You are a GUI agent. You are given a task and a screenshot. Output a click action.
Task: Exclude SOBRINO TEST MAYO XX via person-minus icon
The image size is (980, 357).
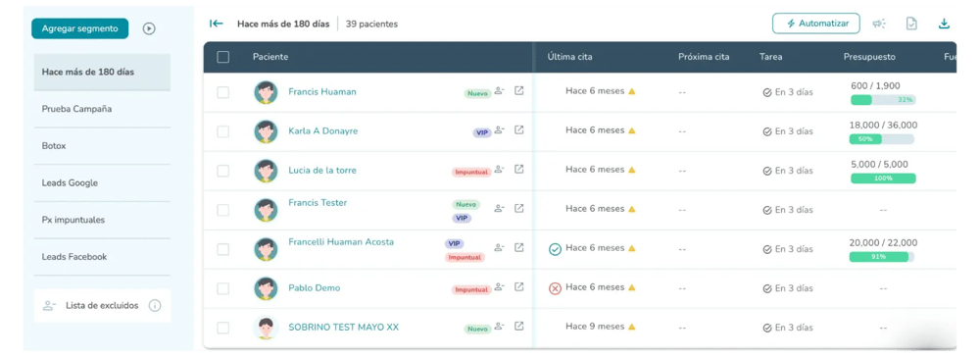click(x=499, y=326)
